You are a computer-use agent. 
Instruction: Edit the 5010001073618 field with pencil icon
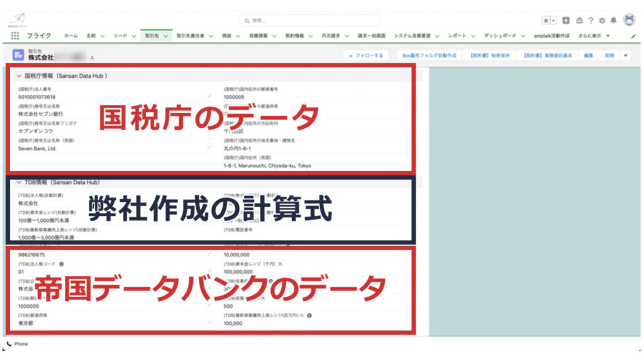(209, 96)
